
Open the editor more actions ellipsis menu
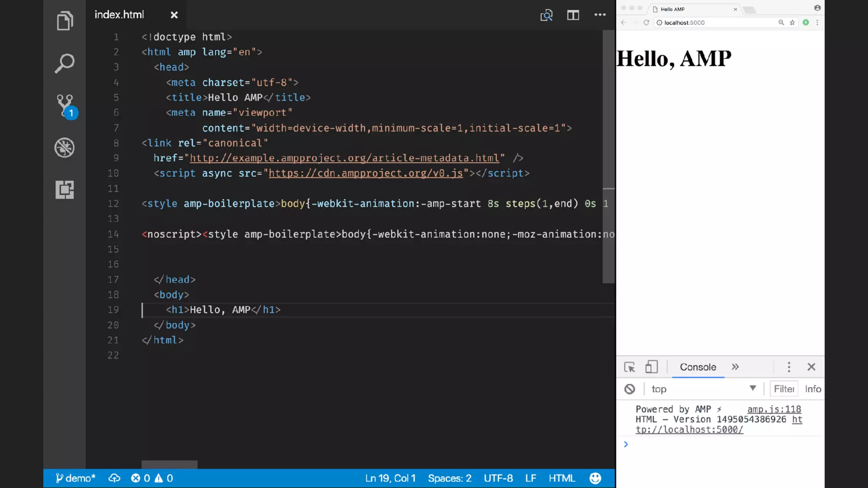pos(600,15)
